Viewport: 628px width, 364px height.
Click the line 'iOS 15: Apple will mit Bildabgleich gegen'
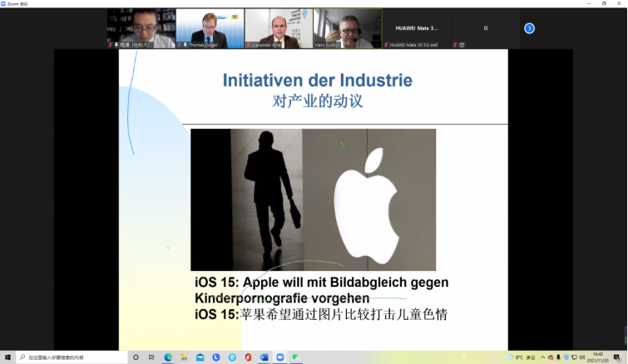click(322, 282)
